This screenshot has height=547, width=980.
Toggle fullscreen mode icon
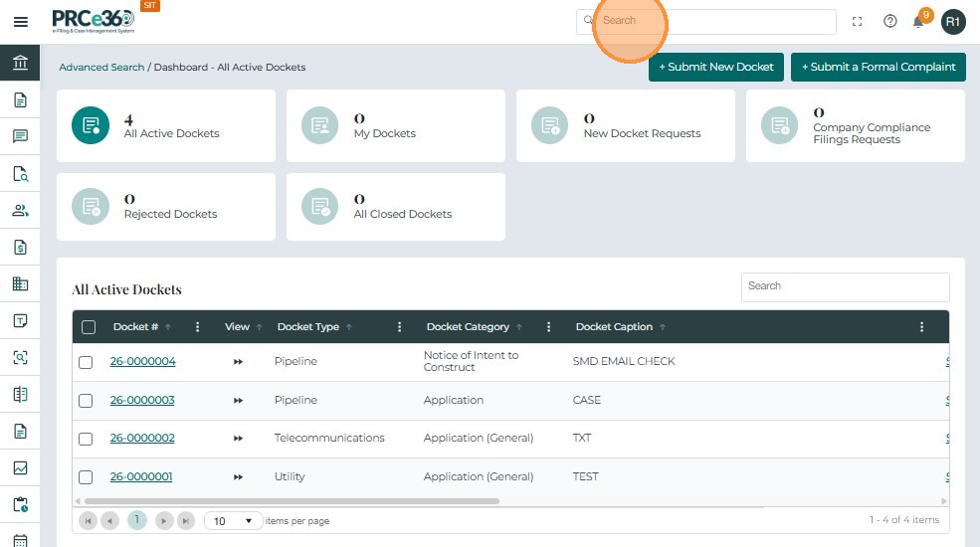[x=858, y=21]
